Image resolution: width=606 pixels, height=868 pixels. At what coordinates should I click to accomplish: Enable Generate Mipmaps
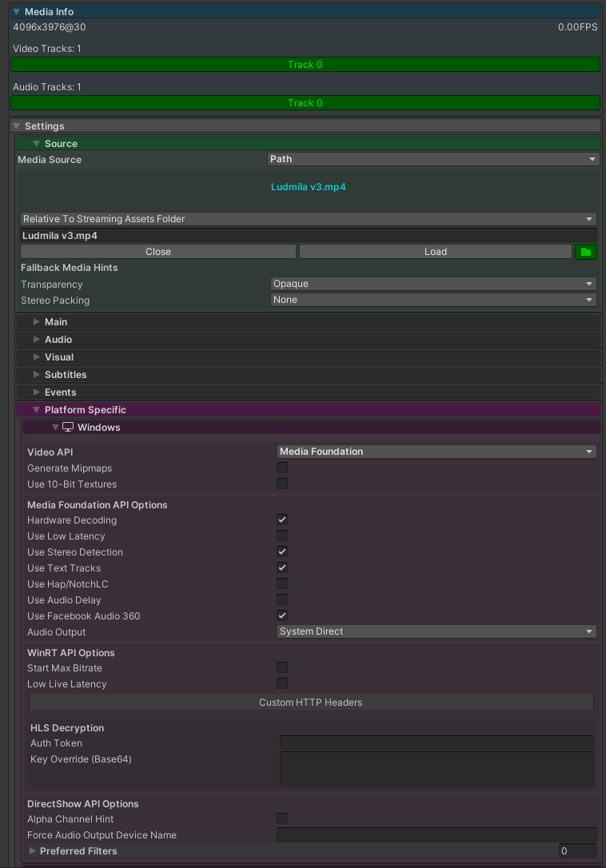click(281, 468)
